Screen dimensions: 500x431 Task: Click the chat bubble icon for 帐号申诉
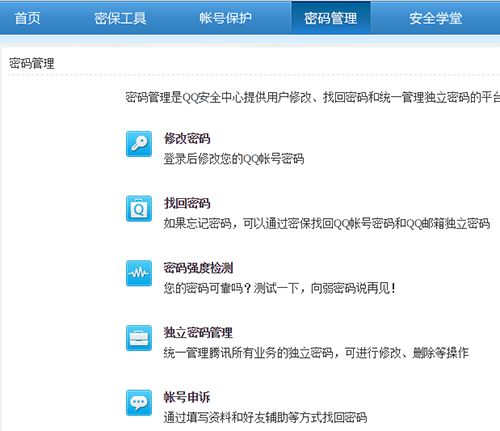coord(139,403)
